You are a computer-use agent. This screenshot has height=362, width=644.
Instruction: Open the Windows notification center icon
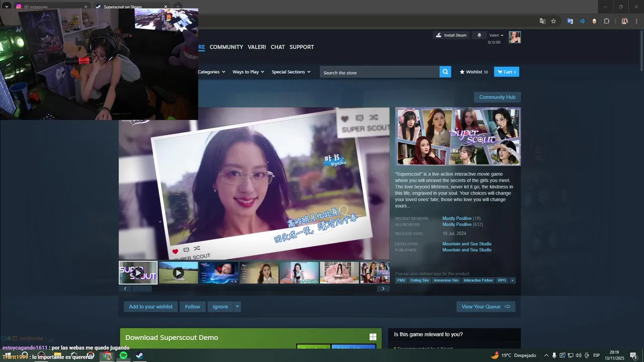633,355
